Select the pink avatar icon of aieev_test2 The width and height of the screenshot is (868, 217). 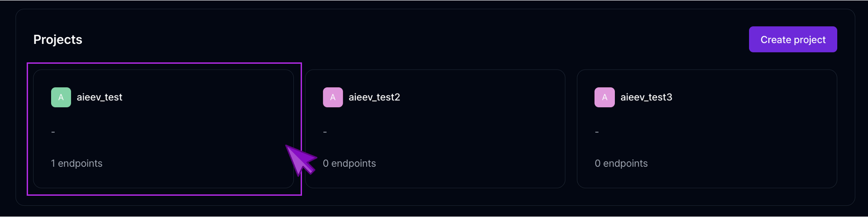(333, 97)
